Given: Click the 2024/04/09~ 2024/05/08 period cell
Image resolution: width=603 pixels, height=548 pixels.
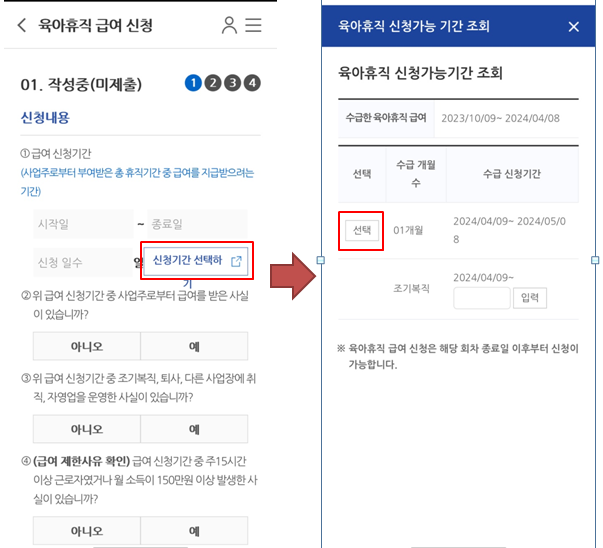Looking at the screenshot, I should [510, 230].
